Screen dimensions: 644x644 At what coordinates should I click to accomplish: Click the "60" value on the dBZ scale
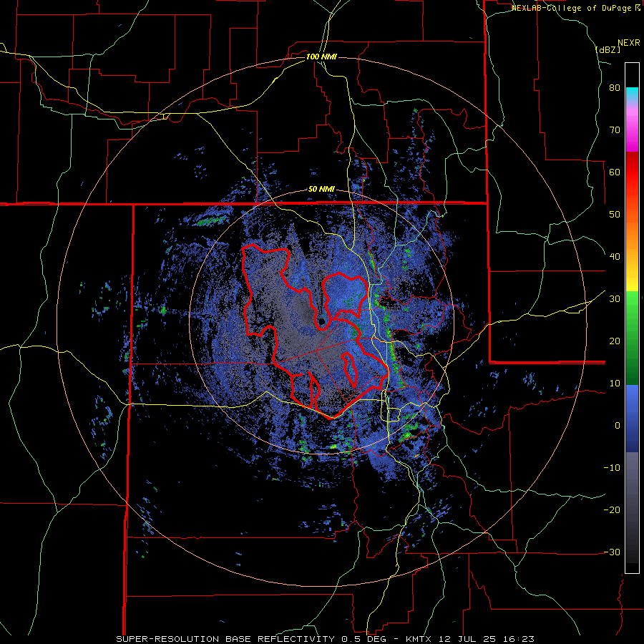pyautogui.click(x=615, y=172)
